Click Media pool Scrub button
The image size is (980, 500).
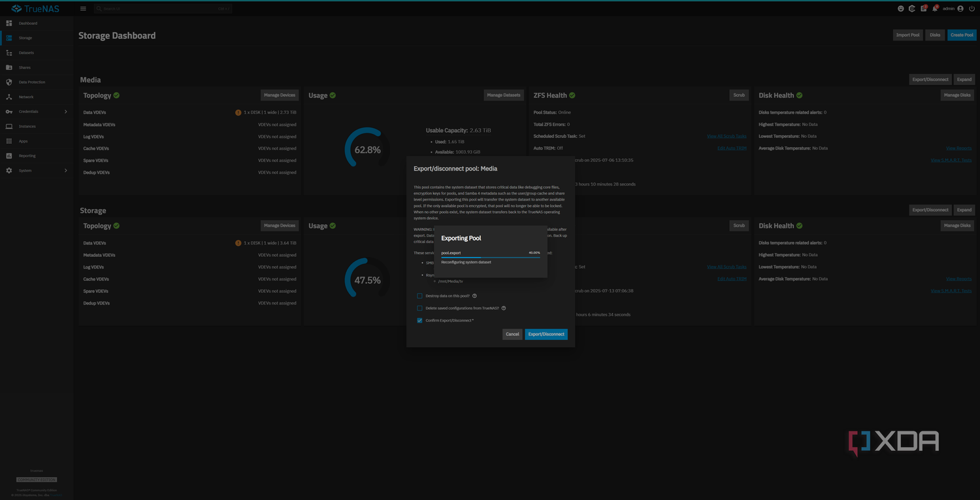739,95
